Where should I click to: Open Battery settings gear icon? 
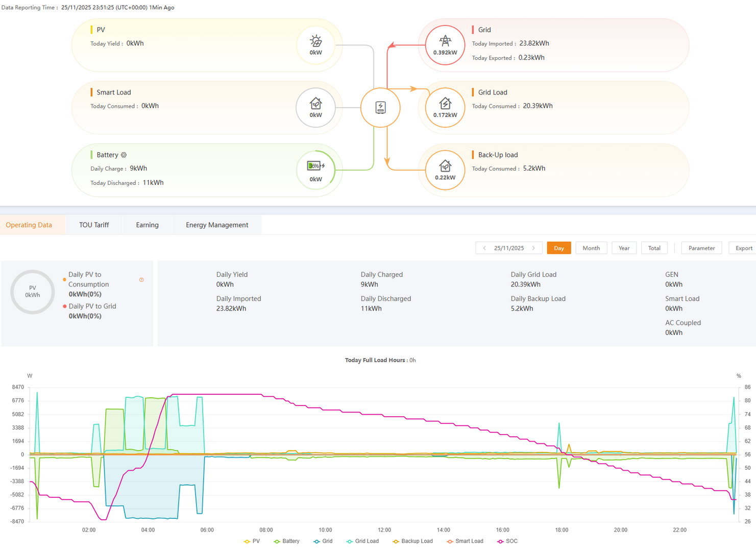(x=124, y=155)
